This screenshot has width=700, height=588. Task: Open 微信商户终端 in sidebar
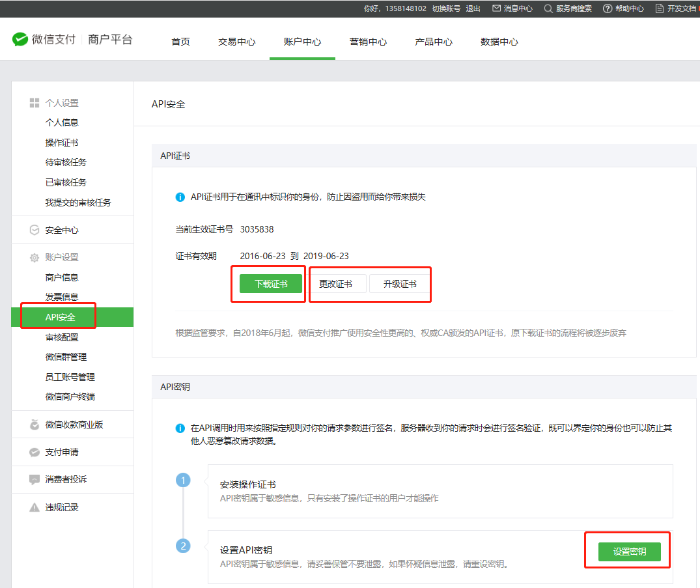[x=70, y=397]
